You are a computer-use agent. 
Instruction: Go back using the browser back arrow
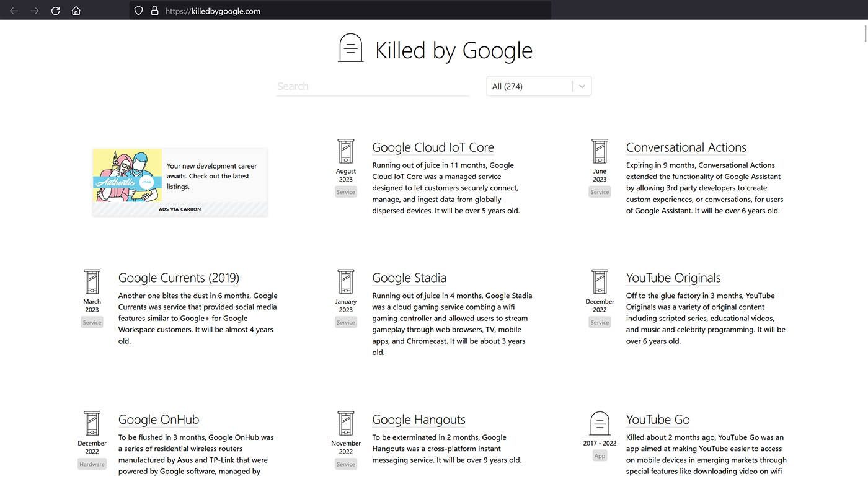click(x=14, y=11)
